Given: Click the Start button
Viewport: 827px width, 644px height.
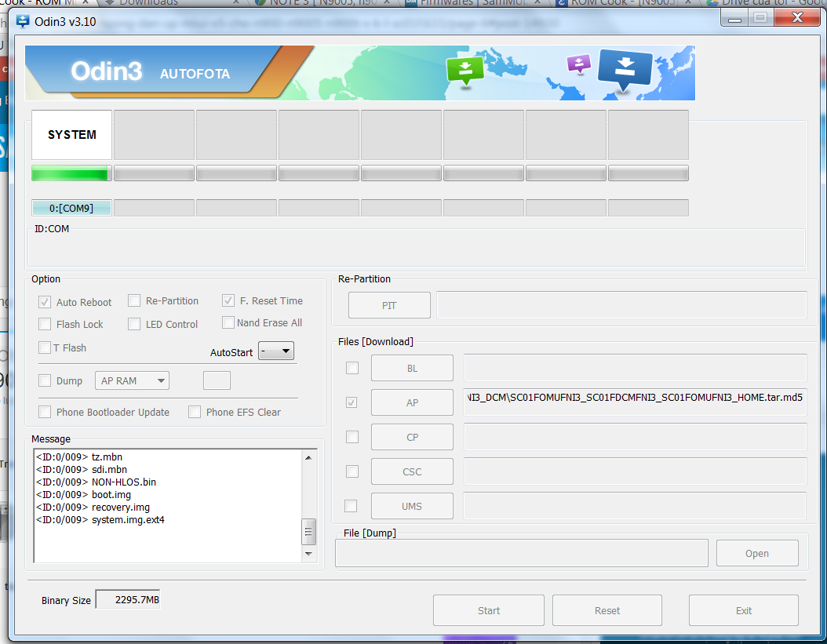Looking at the screenshot, I should (488, 610).
